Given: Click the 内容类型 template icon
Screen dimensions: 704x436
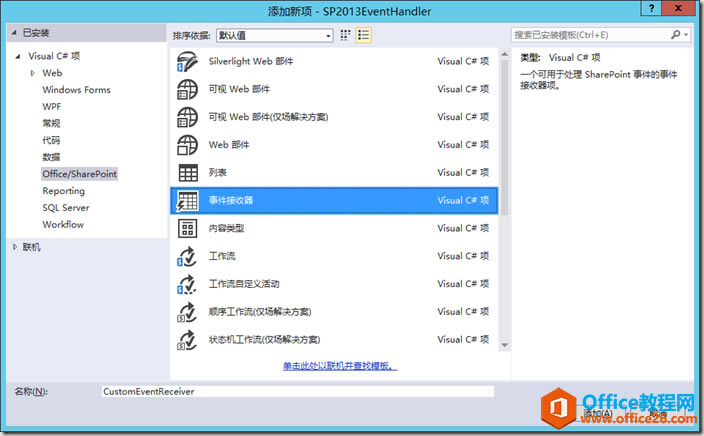Looking at the screenshot, I should 188,229.
